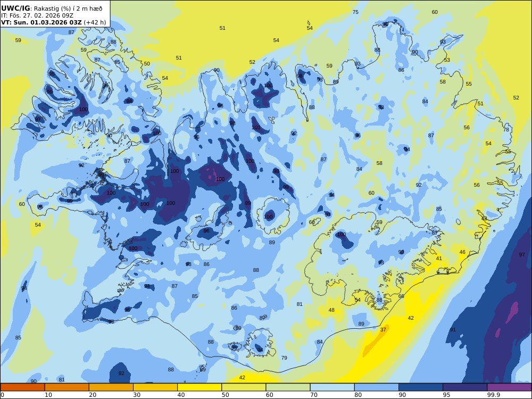Click the map value '78' on the east coast

tap(506, 130)
